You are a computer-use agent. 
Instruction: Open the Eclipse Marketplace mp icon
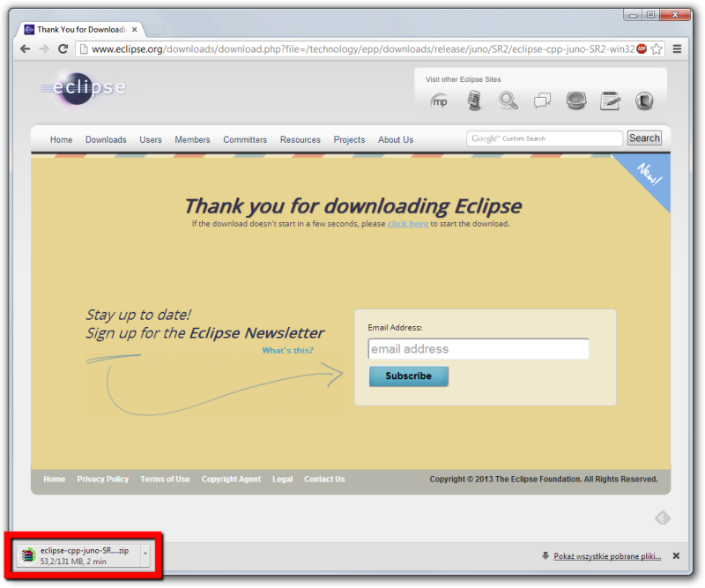(x=439, y=100)
